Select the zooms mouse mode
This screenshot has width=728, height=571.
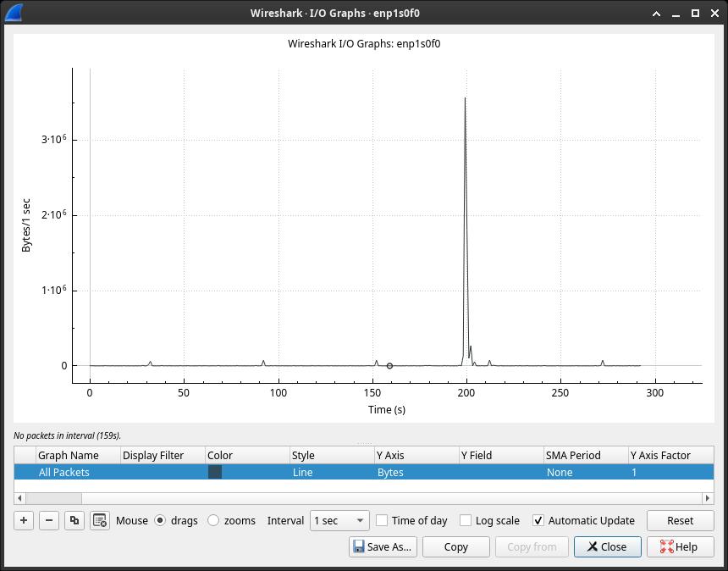[213, 520]
